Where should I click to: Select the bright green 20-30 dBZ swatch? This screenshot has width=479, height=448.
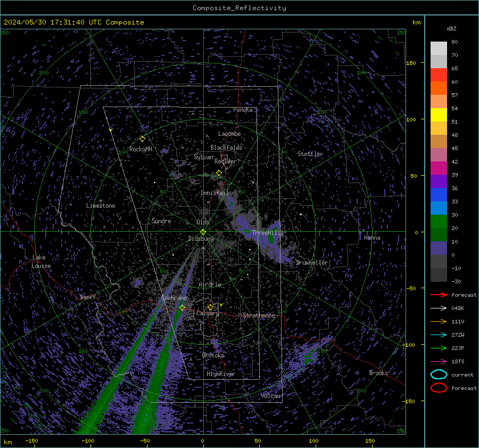[x=439, y=222]
